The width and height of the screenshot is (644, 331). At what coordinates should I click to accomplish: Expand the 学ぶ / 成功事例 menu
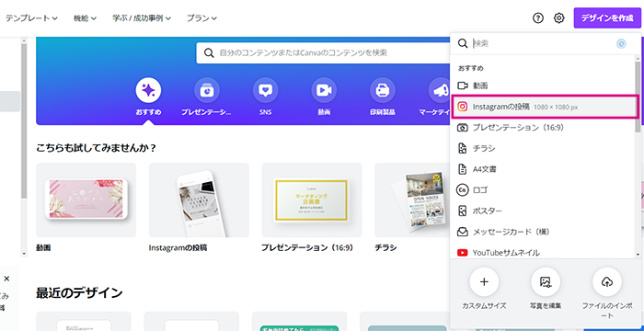(142, 18)
